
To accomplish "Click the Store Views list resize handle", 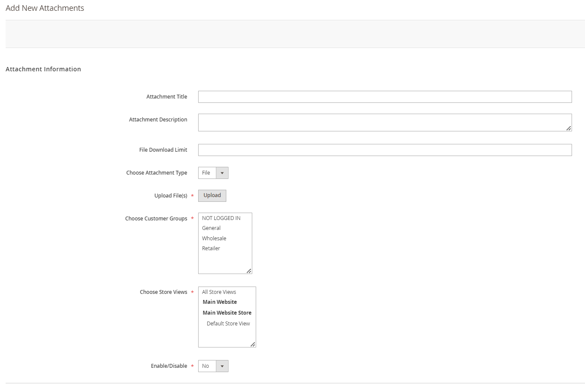I will tap(253, 344).
